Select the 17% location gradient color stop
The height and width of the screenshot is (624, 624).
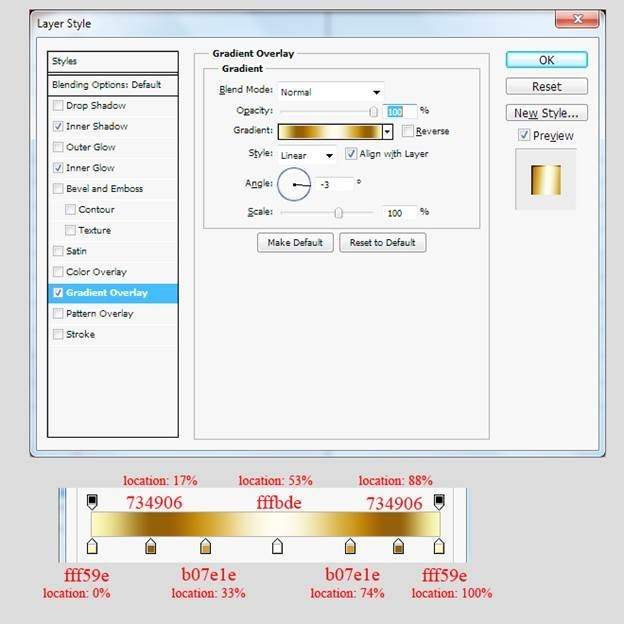click(151, 546)
